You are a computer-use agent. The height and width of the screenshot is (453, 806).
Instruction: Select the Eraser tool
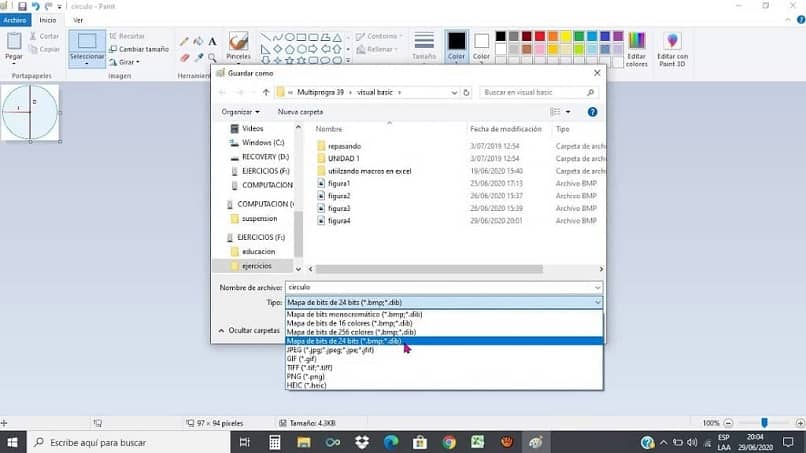click(184, 58)
